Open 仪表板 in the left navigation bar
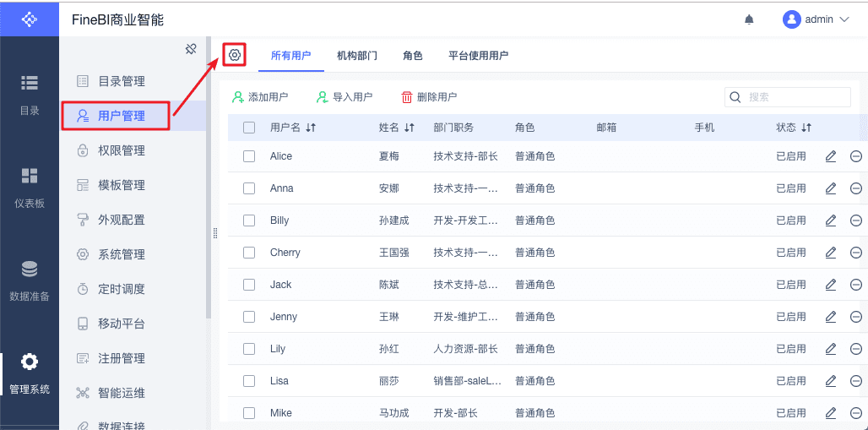Screen dimensions: 868x430 30,187
